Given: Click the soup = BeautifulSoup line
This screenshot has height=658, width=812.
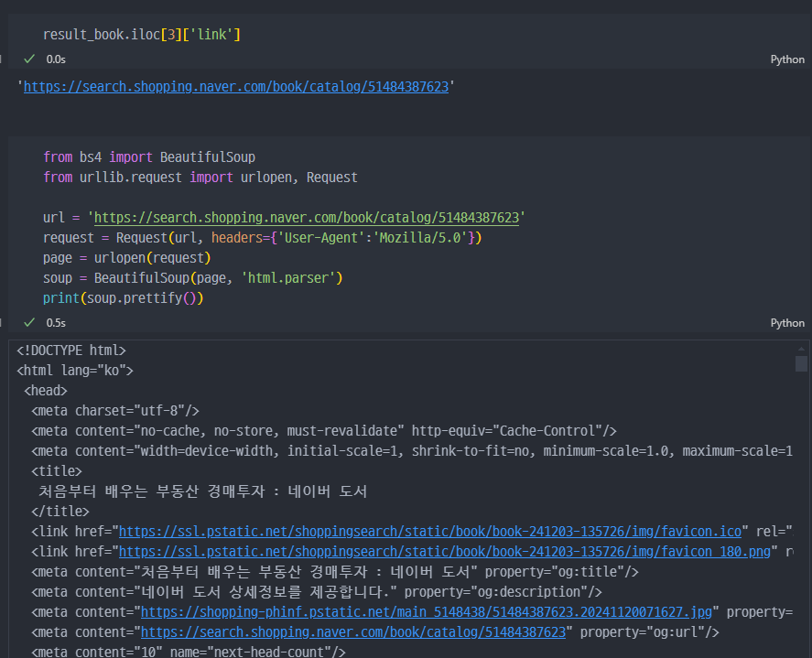Looking at the screenshot, I should coord(192,278).
